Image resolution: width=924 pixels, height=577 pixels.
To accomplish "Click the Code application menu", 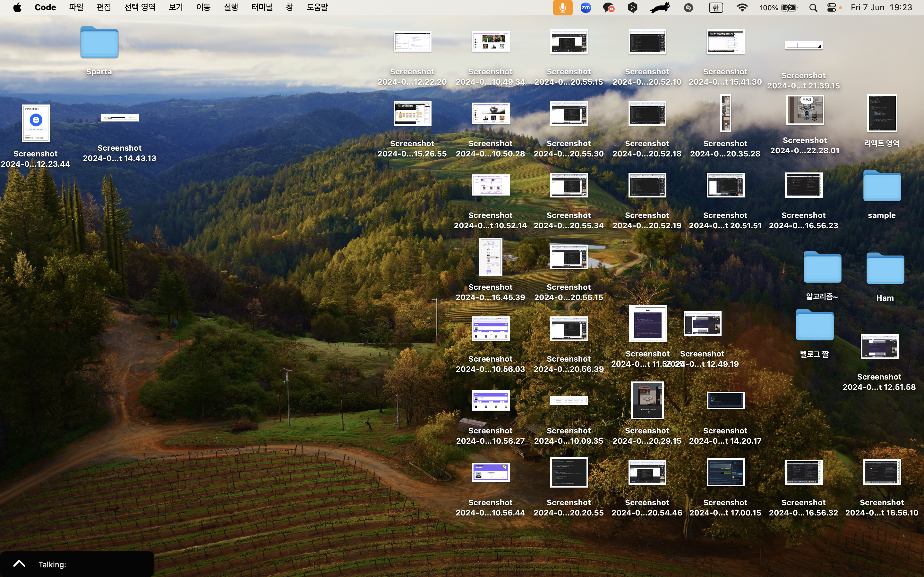I will 45,8.
